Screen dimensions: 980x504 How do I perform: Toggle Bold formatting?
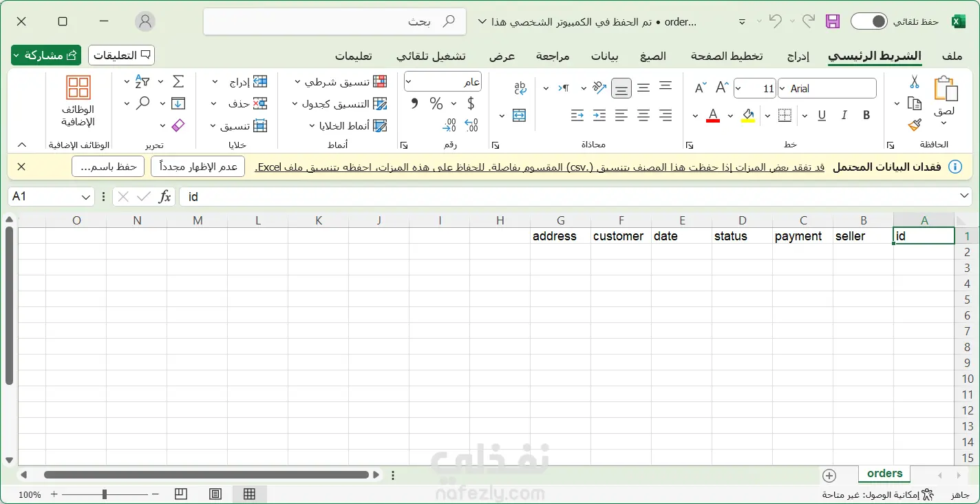866,115
